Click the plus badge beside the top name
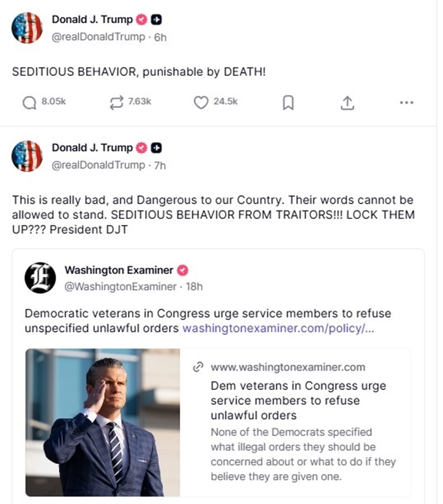The width and height of the screenshot is (443, 504). point(157,20)
